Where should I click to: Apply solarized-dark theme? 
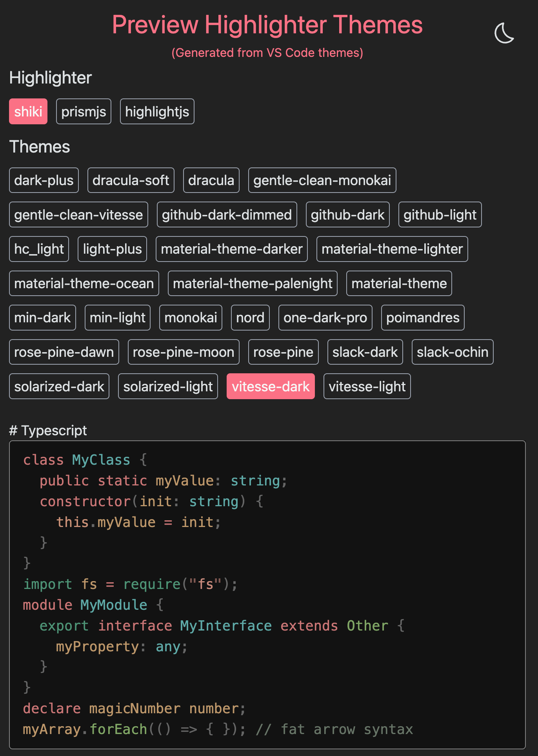(59, 386)
